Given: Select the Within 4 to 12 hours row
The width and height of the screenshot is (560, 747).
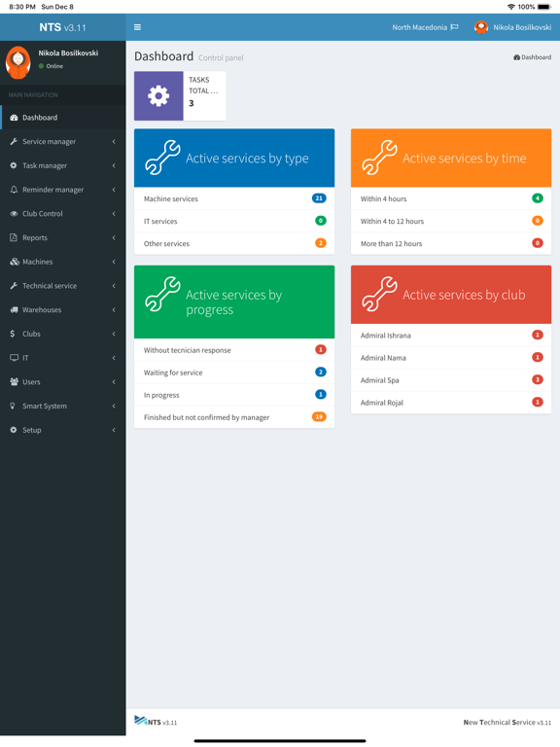Looking at the screenshot, I should pos(451,221).
